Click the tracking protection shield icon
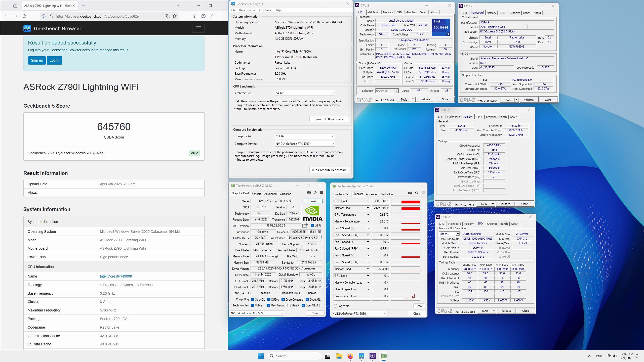Image resolution: width=644 pixels, height=362 pixels. pyautogui.click(x=44, y=16)
